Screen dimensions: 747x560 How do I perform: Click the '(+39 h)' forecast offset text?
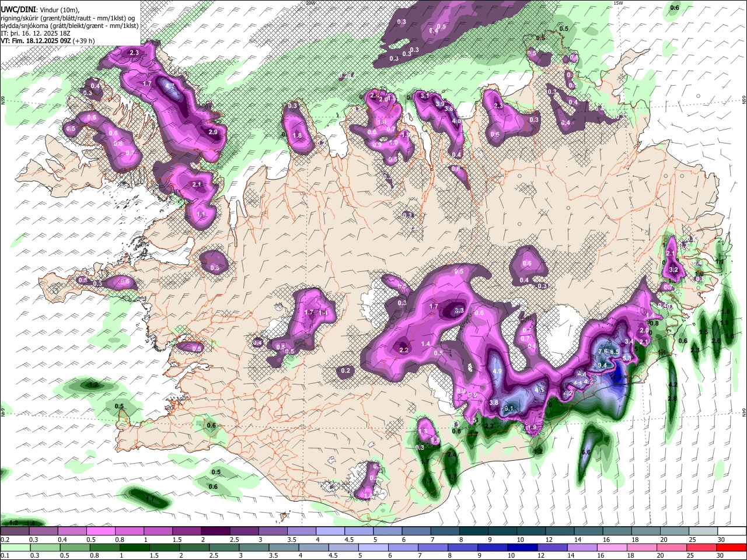coord(84,41)
